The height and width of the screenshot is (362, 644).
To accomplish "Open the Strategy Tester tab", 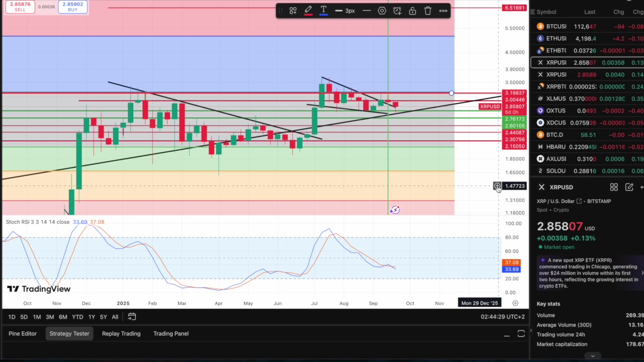I will tap(69, 333).
